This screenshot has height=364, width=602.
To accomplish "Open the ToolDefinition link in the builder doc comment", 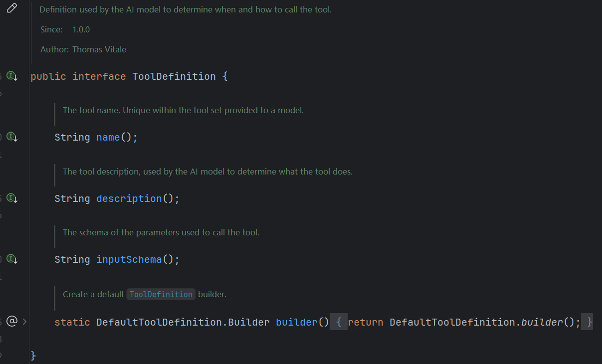I will 161,294.
